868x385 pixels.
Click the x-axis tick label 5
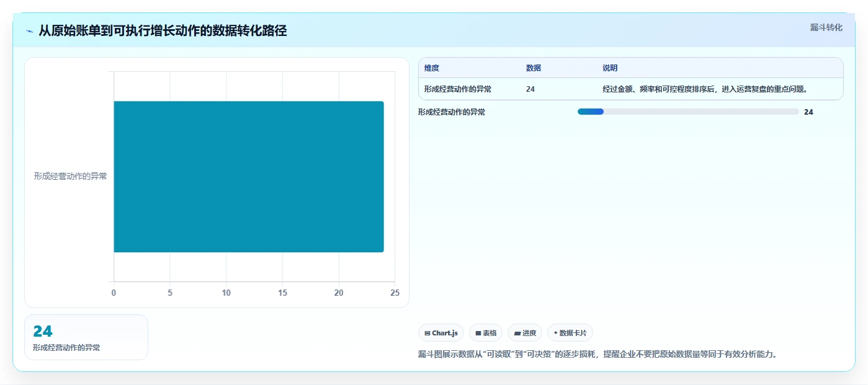(x=170, y=293)
